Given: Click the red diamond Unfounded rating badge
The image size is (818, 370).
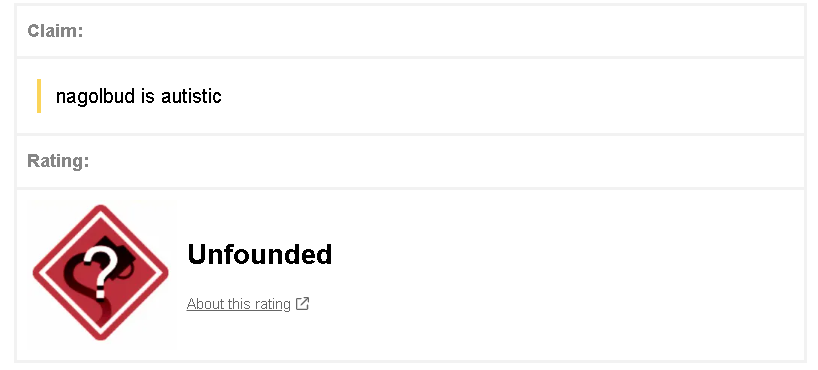Looking at the screenshot, I should coord(101,272).
